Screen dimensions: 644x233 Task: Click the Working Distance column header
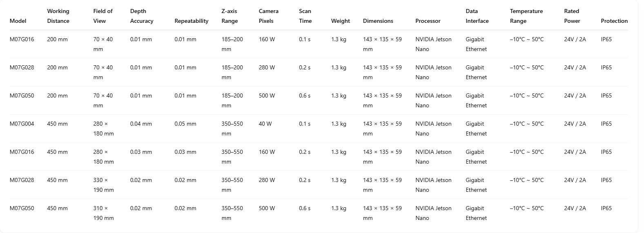tap(58, 16)
